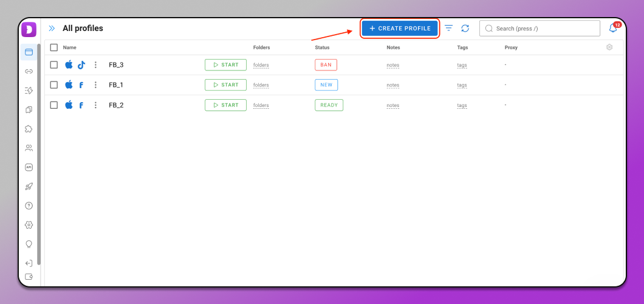Click the Create Profile button
The image size is (644, 304).
[400, 29]
